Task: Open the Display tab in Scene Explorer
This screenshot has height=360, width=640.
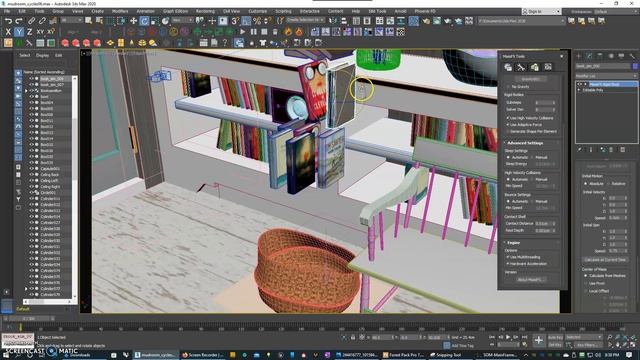Action: pyautogui.click(x=42, y=56)
